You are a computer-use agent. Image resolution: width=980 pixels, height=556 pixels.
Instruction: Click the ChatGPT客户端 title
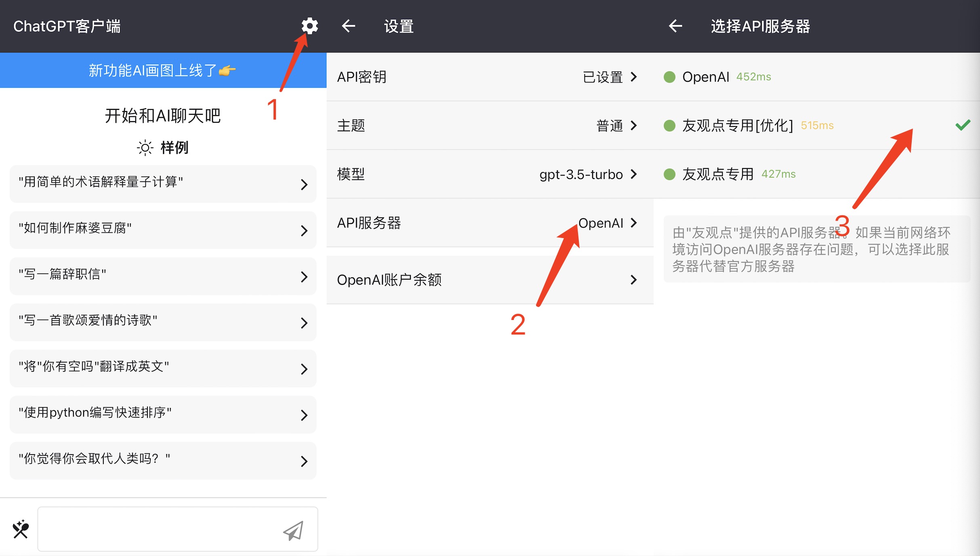tap(67, 26)
